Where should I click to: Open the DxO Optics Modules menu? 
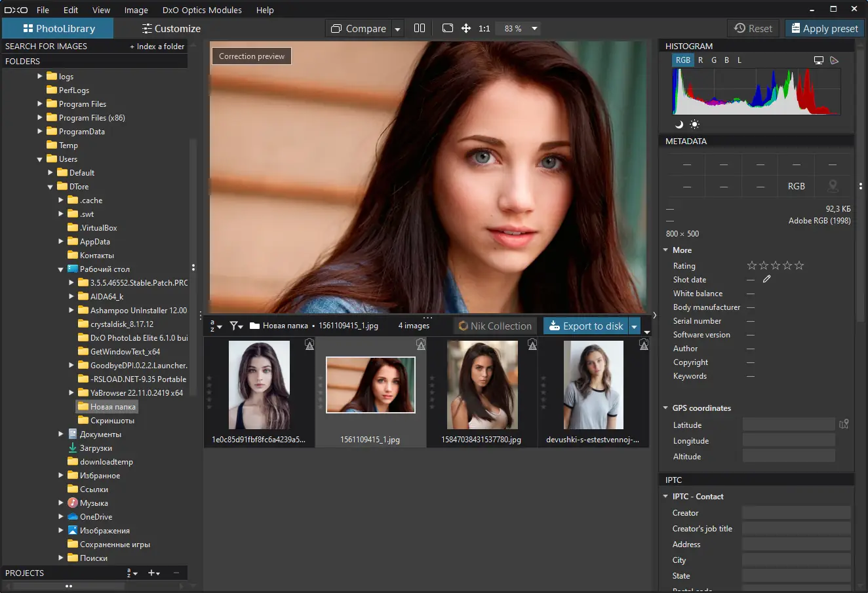[x=201, y=10]
